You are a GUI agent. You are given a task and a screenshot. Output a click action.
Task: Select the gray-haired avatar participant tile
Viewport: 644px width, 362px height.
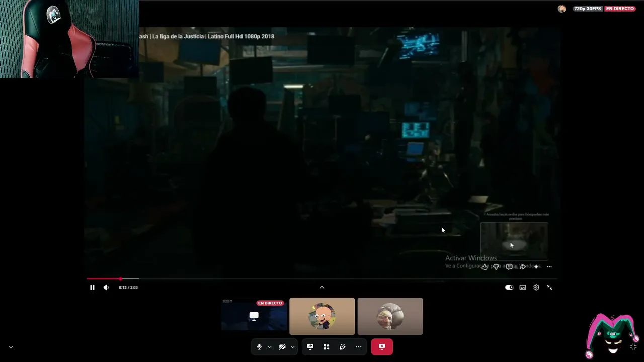(x=390, y=316)
